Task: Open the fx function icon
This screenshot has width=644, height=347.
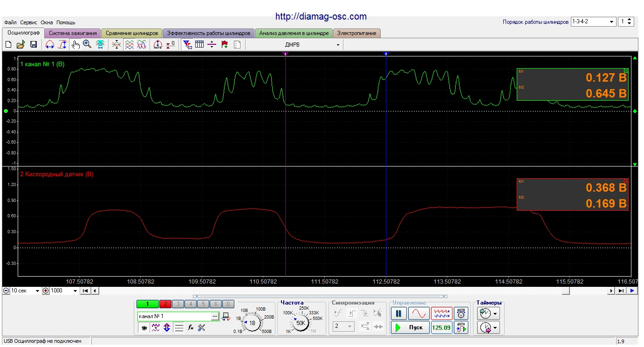Action: [x=190, y=328]
